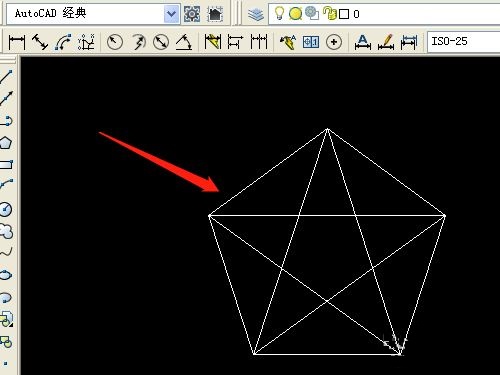
Task: Open the ISO-25 dimension style dropdown
Action: tap(464, 42)
